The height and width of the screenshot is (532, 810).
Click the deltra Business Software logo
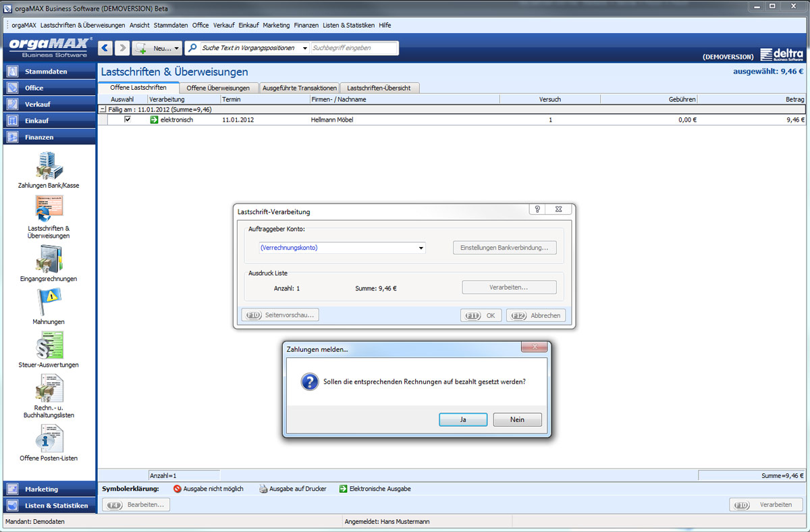(782, 55)
